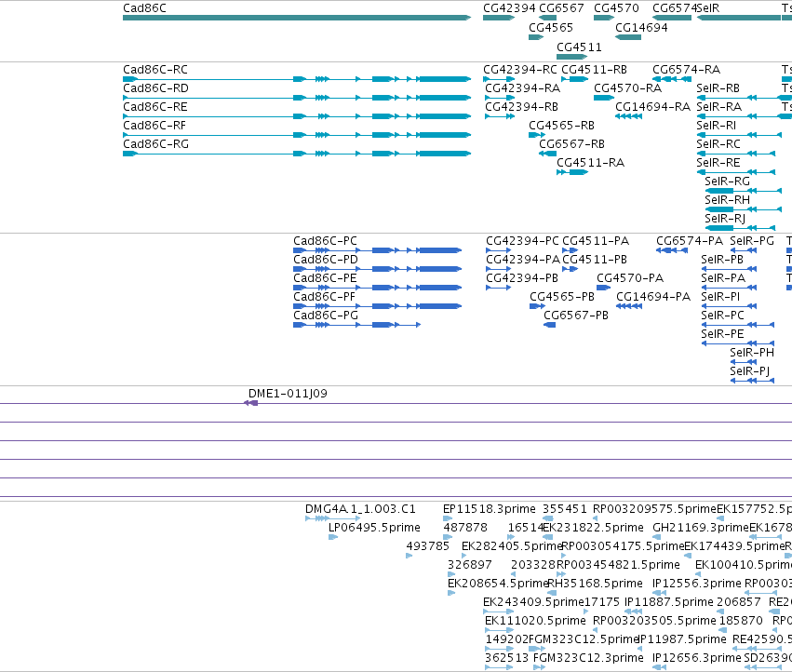
Task: Select protein Cad86C-PG label
Action: tap(326, 316)
